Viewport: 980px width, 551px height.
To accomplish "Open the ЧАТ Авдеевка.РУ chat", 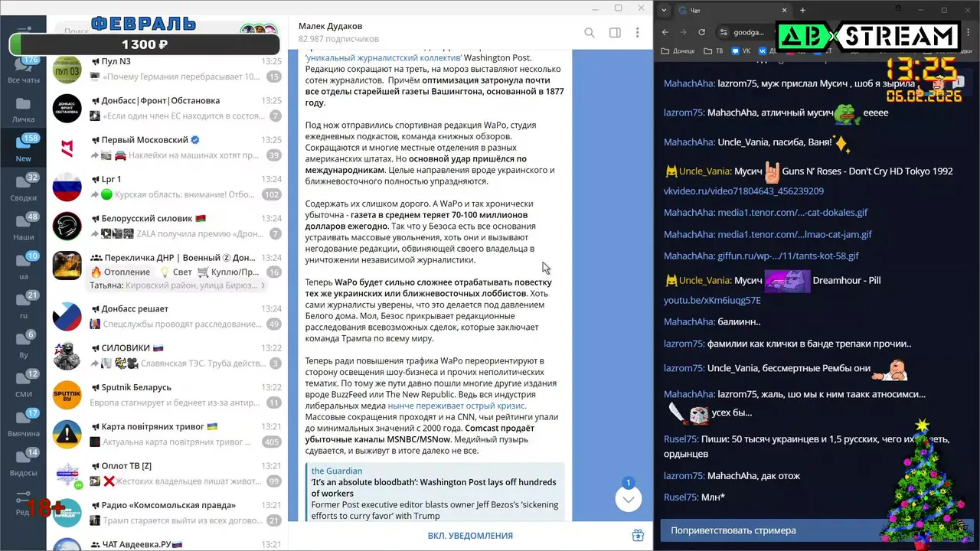I will pyautogui.click(x=167, y=543).
